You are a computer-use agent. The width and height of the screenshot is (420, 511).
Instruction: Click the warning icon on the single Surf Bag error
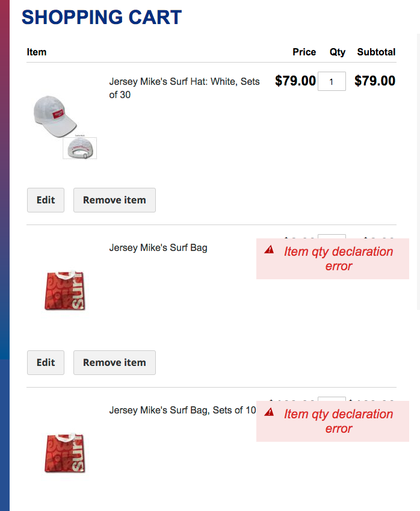click(x=270, y=250)
